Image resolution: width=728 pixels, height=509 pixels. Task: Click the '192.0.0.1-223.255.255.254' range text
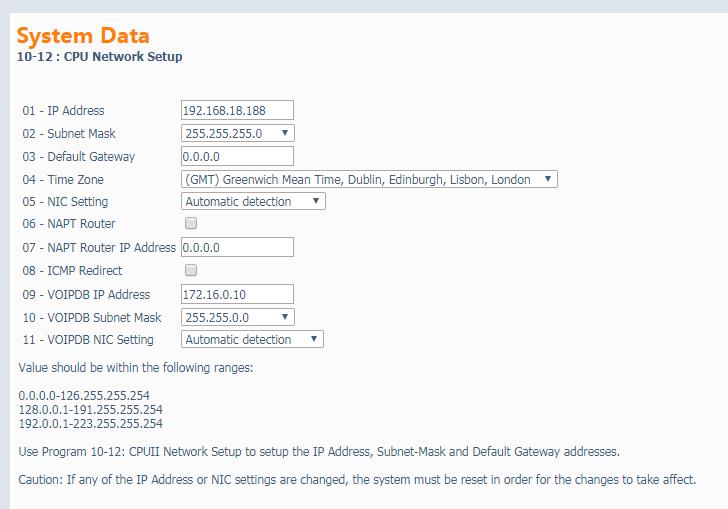91,423
